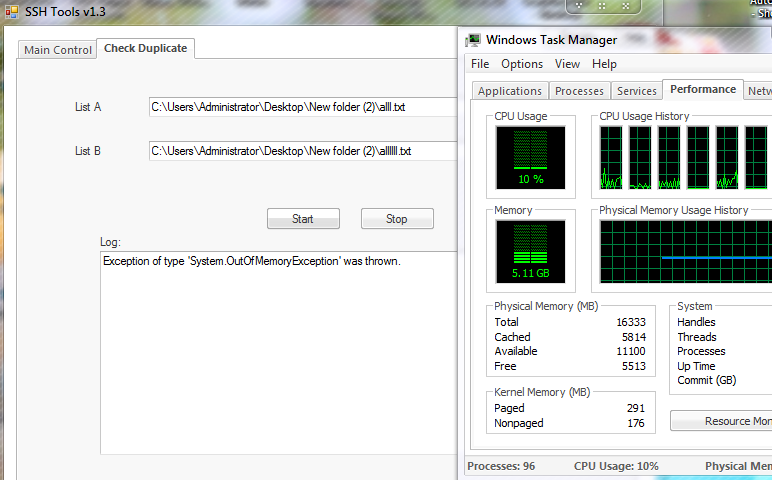This screenshot has width=772, height=480.
Task: Click the Threads label under System
Action: [x=697, y=337]
